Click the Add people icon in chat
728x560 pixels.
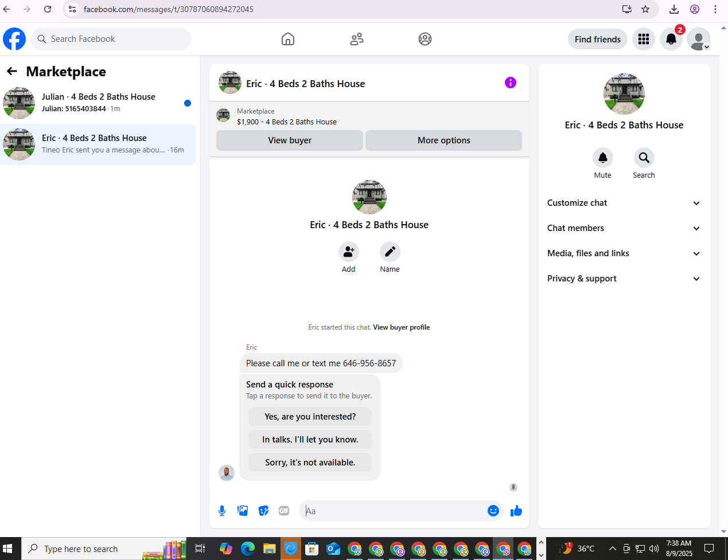pyautogui.click(x=349, y=252)
